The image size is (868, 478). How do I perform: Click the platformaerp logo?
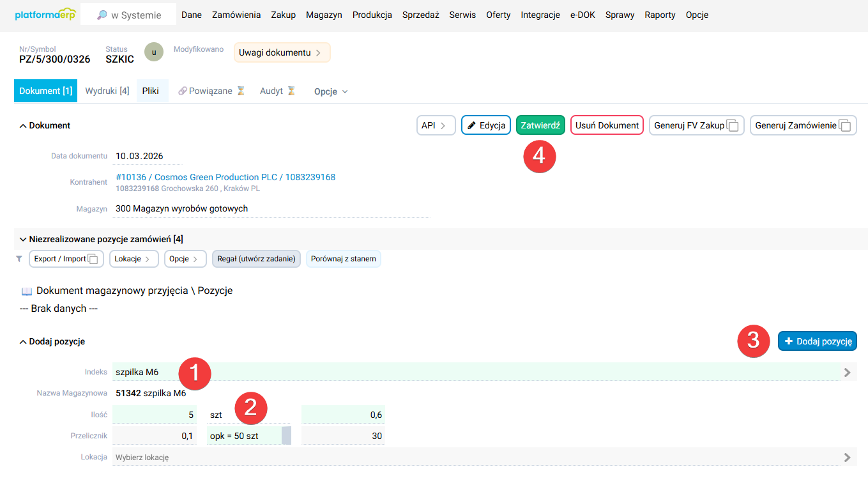(45, 15)
